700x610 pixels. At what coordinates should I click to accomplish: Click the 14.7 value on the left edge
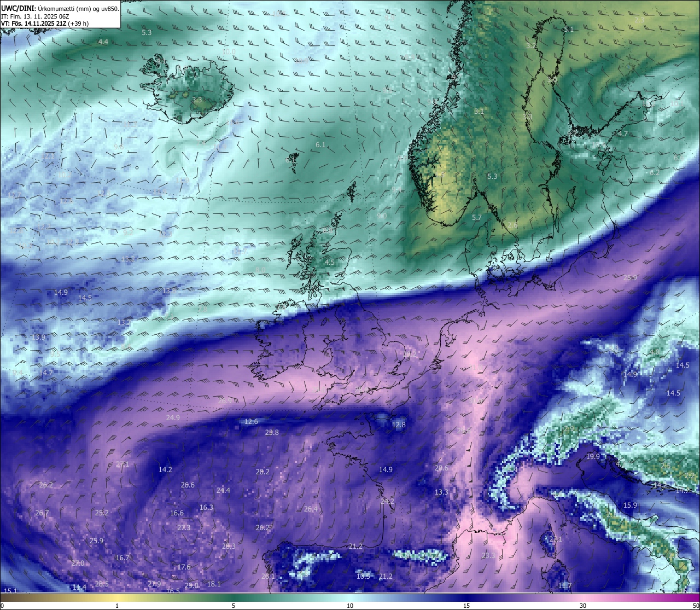[x=46, y=373]
